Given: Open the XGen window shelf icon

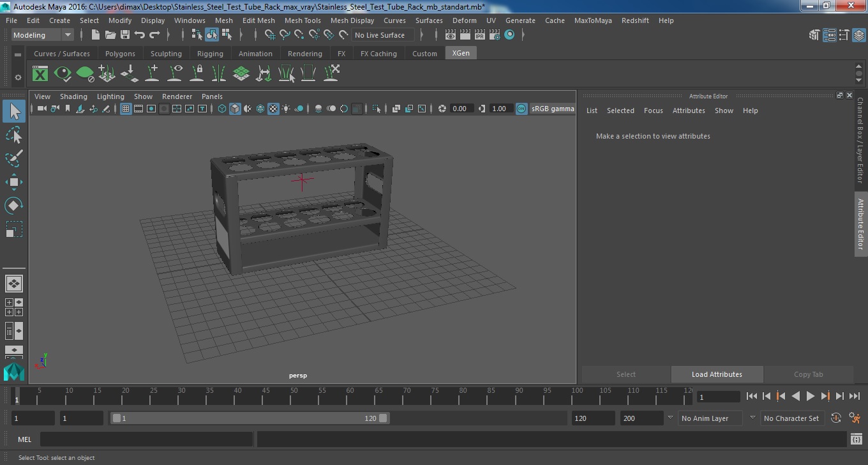Looking at the screenshot, I should 40,74.
